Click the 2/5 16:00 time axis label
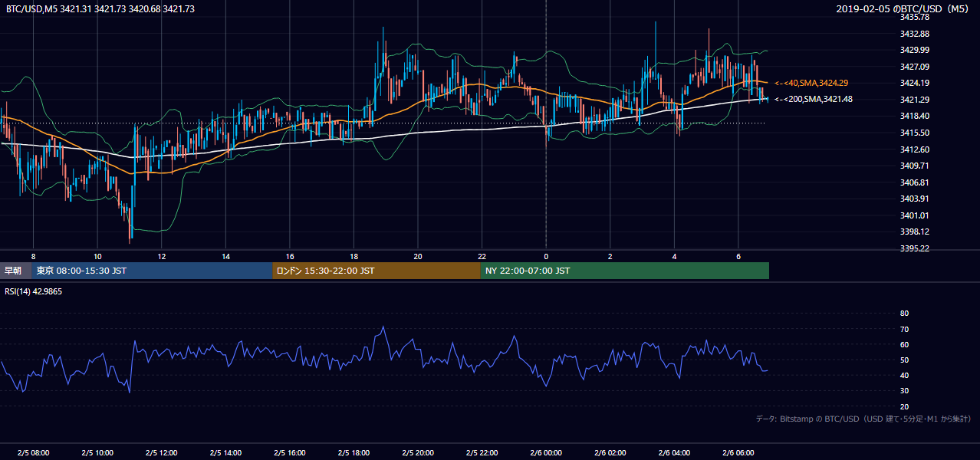 (290, 452)
